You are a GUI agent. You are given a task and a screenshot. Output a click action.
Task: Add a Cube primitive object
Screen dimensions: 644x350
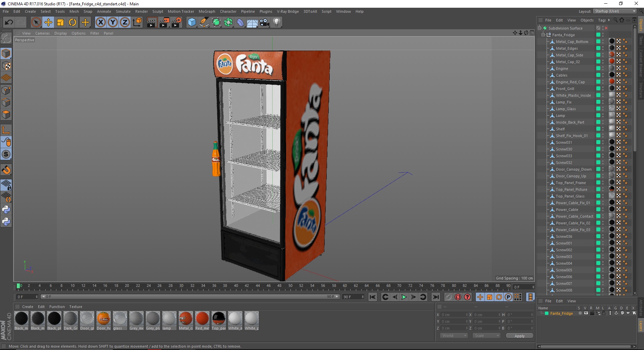tap(192, 23)
